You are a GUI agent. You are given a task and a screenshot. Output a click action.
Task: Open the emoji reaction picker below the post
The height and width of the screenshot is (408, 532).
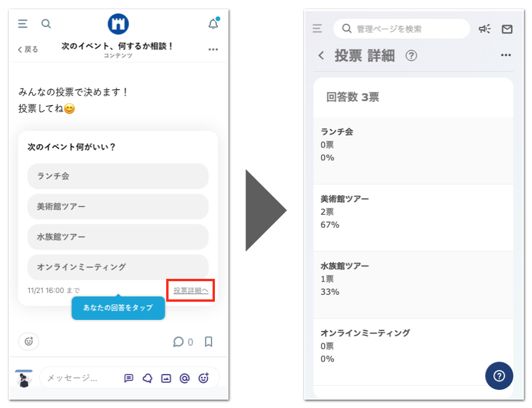tap(28, 341)
